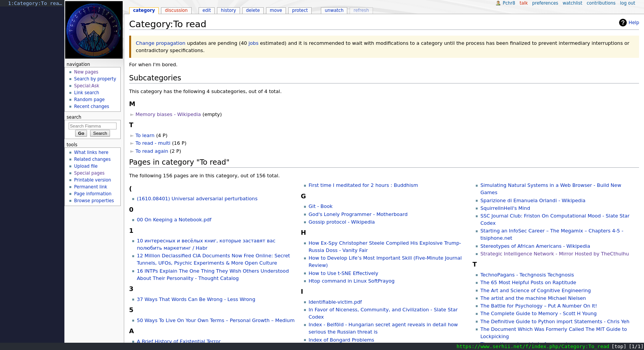
Task: Click the Help question mark icon
Action: point(623,23)
